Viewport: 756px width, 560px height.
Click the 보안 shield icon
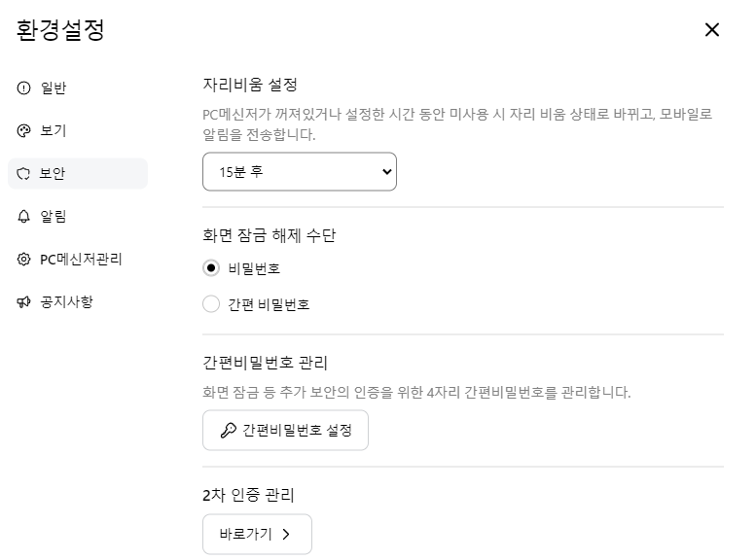pos(24,174)
